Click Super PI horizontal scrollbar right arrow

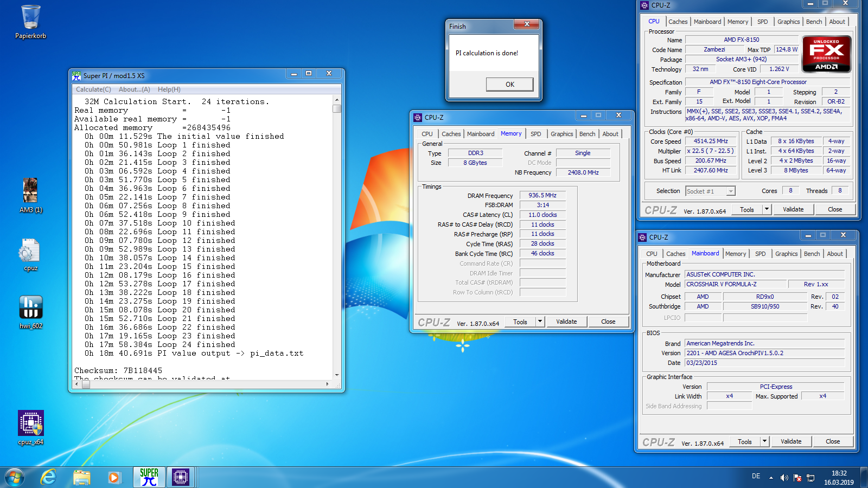(327, 384)
